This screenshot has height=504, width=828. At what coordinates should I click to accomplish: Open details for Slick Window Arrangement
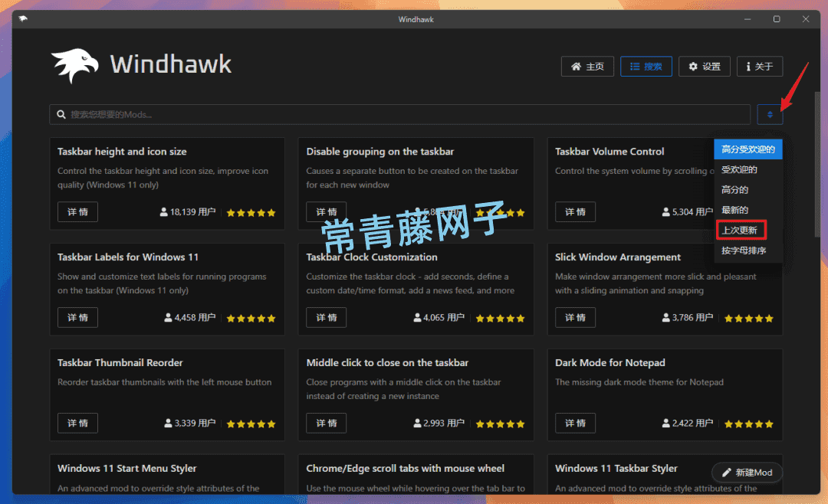coord(575,317)
